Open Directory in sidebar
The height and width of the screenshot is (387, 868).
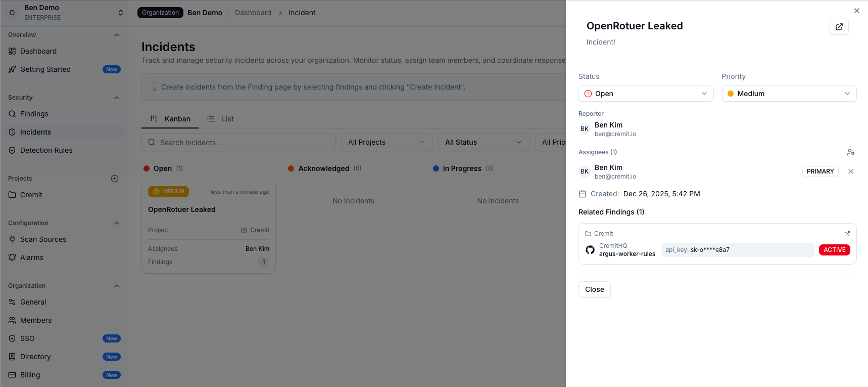(x=64, y=357)
